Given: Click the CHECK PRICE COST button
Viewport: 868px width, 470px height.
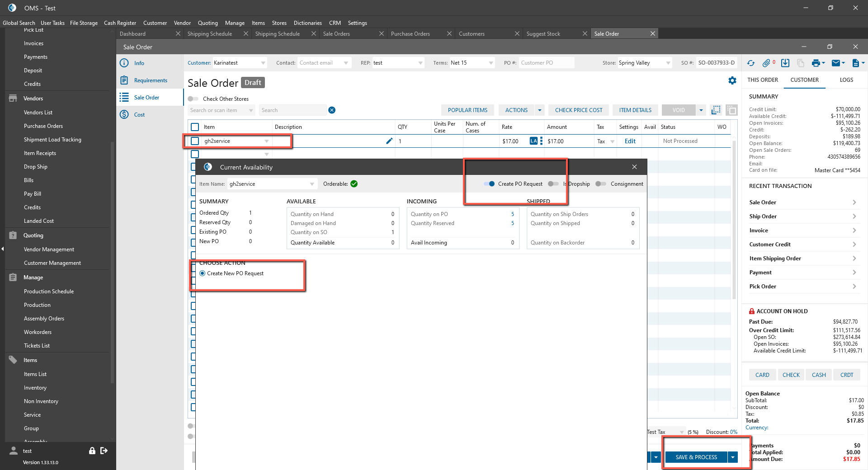Looking at the screenshot, I should click(x=579, y=110).
